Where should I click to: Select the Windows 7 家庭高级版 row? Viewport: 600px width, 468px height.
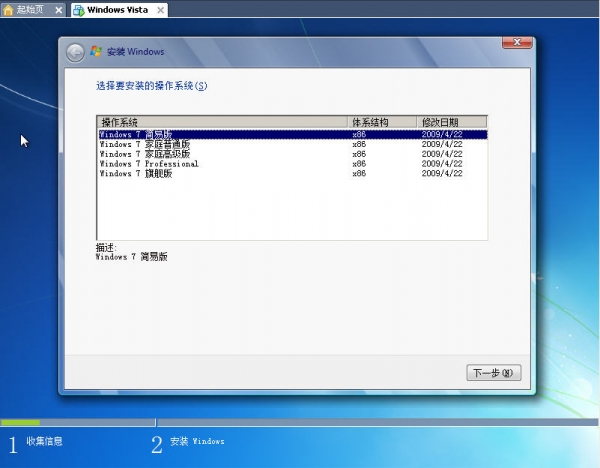293,154
